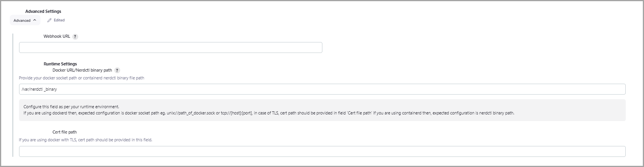Click the Cert file path label
Screen dimensions: 644x167
pos(65,132)
